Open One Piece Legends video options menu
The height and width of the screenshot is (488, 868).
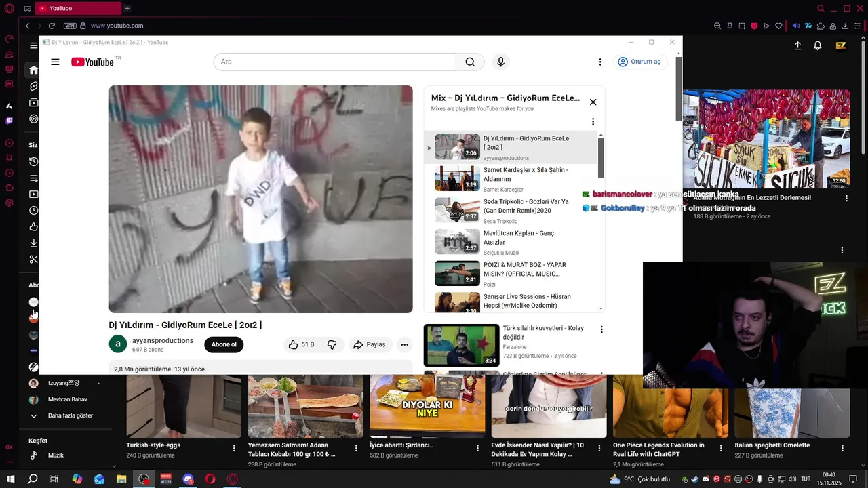point(721,448)
